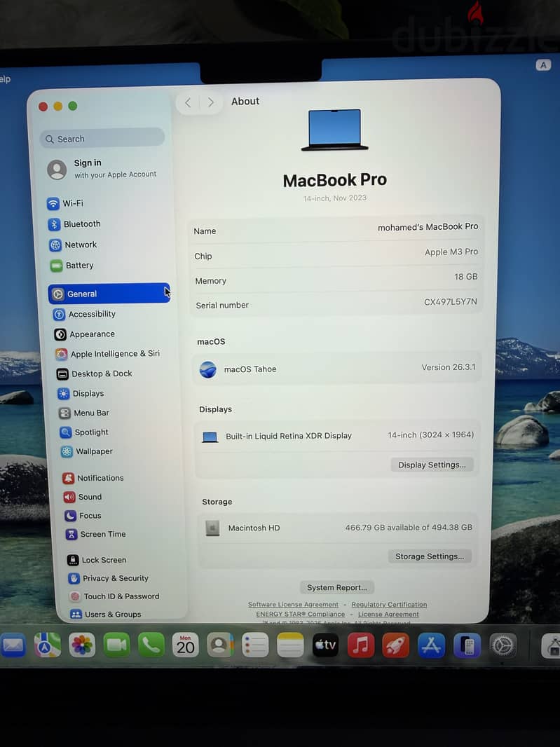Open Maps from the Dock
The height and width of the screenshot is (747, 560).
tap(47, 645)
